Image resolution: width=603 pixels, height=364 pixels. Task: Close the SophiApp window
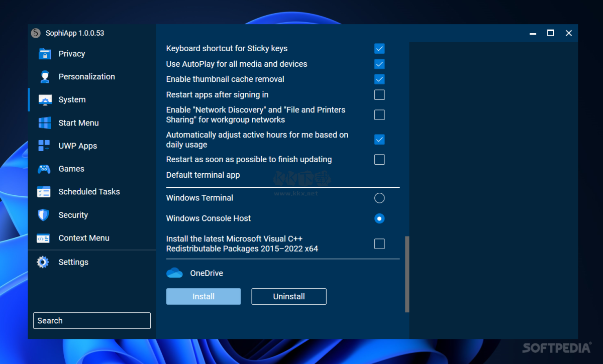[568, 33]
